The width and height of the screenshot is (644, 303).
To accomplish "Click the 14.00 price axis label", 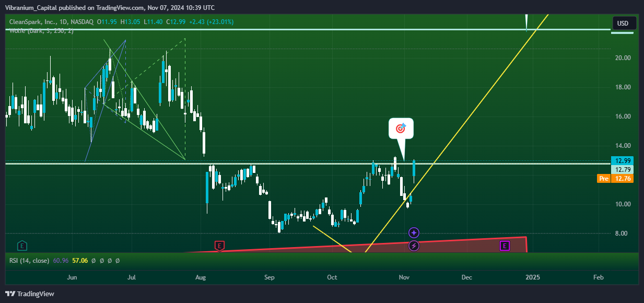I will coord(623,146).
